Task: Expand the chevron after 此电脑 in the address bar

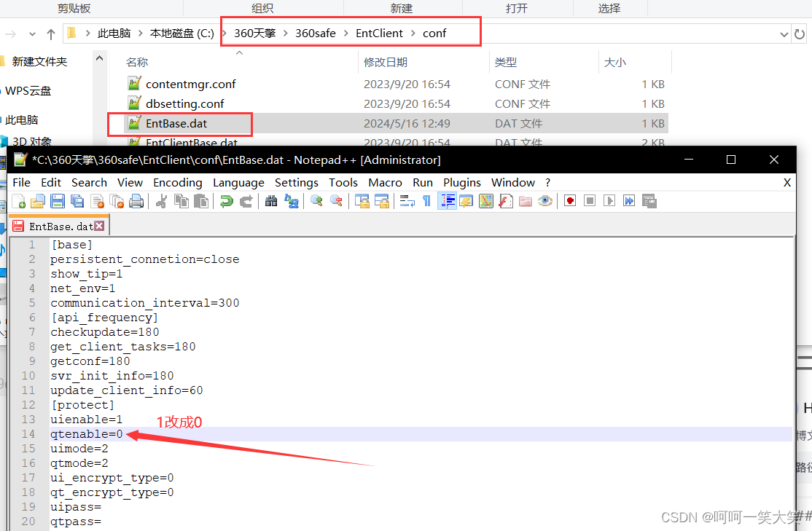Action: pos(141,33)
